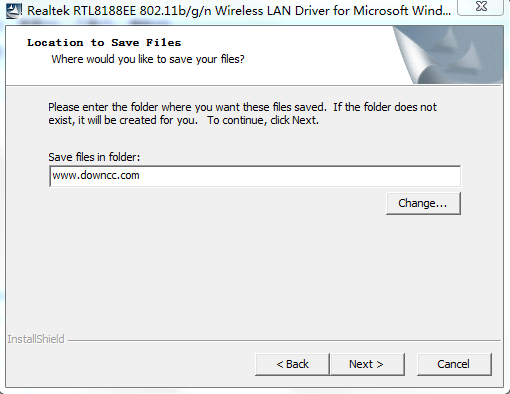Click the installer icon in the title bar
This screenshot has width=510, height=394.
(14, 10)
